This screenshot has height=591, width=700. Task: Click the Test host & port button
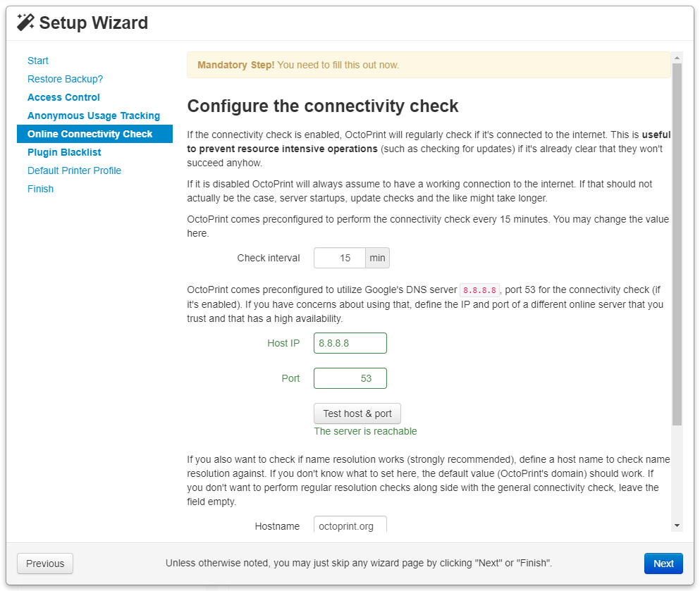[x=357, y=413]
